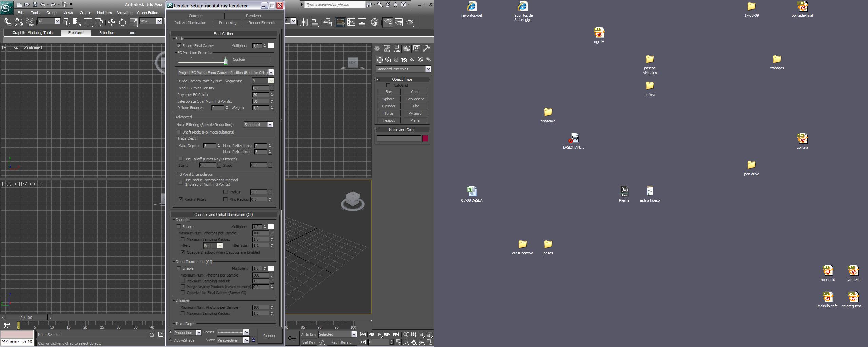Image resolution: width=868 pixels, height=347 pixels.
Task: Click the Align tool icon
Action: click(315, 22)
